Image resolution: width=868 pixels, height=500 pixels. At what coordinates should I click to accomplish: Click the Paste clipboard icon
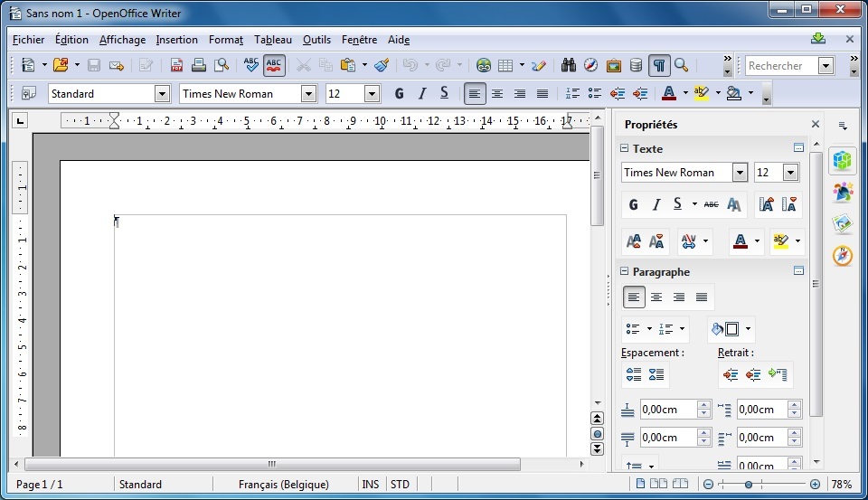point(347,65)
